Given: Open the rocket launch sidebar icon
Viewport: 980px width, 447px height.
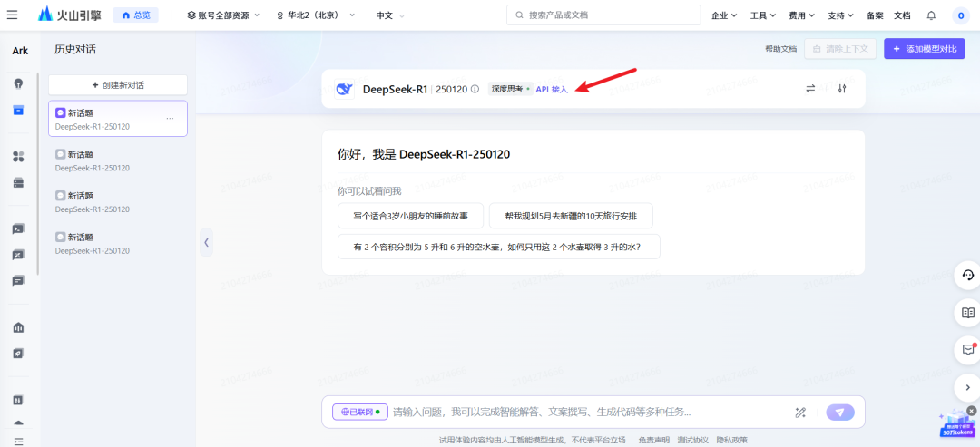Looking at the screenshot, I should point(19,354).
